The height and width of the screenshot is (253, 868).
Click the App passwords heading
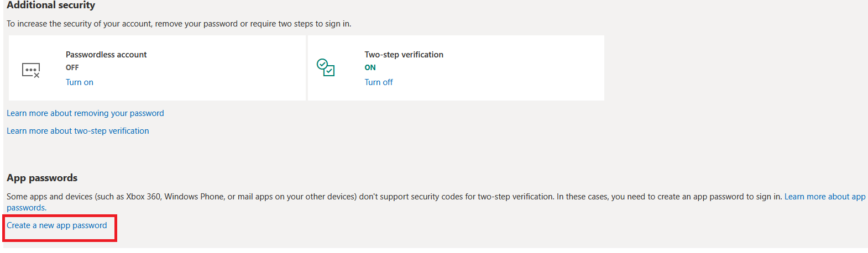click(x=42, y=178)
